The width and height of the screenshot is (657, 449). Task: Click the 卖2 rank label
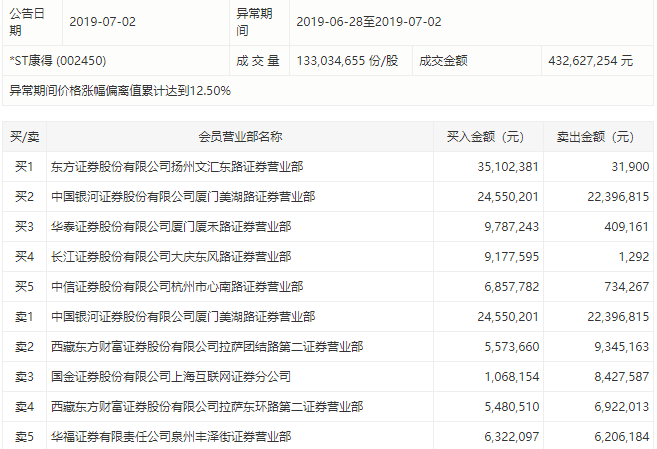24,347
